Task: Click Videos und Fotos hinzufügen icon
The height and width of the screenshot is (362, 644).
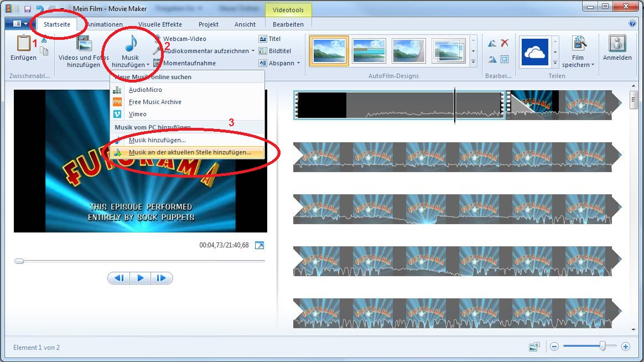Action: (84, 44)
